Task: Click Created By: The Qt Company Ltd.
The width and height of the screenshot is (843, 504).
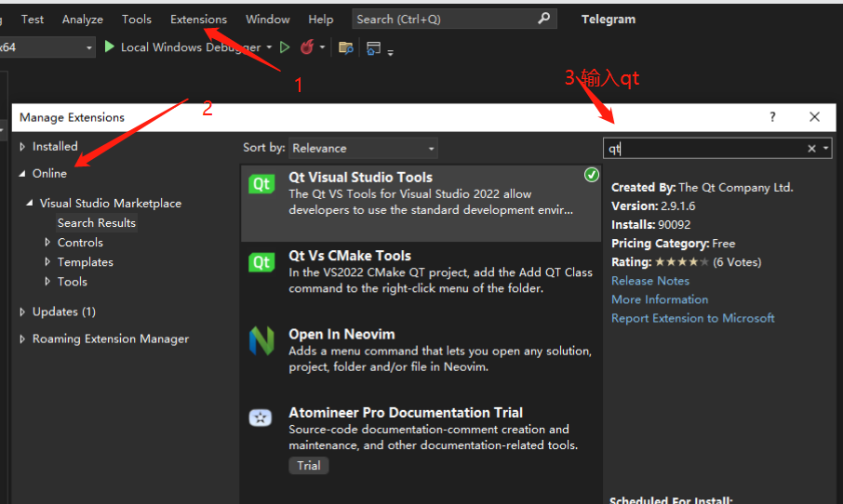Action: pyautogui.click(x=702, y=188)
